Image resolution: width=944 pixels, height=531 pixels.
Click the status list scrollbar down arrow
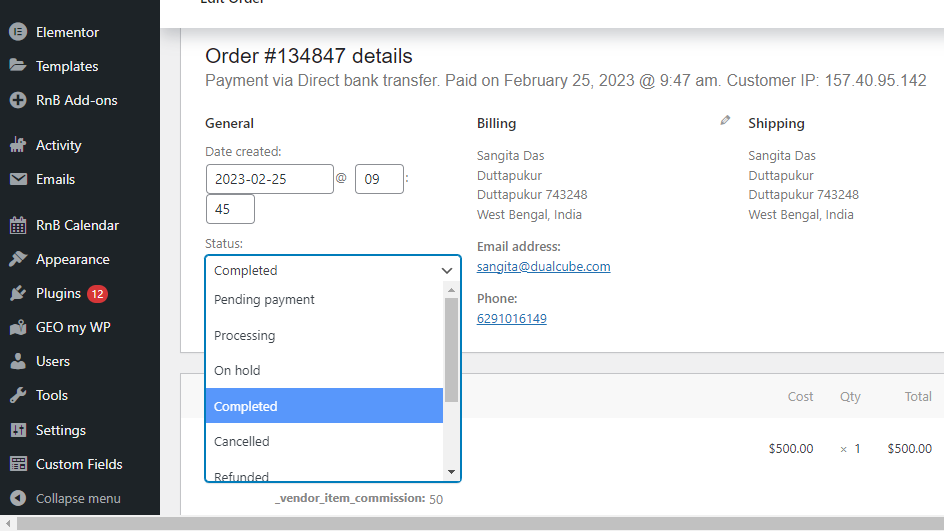[451, 472]
